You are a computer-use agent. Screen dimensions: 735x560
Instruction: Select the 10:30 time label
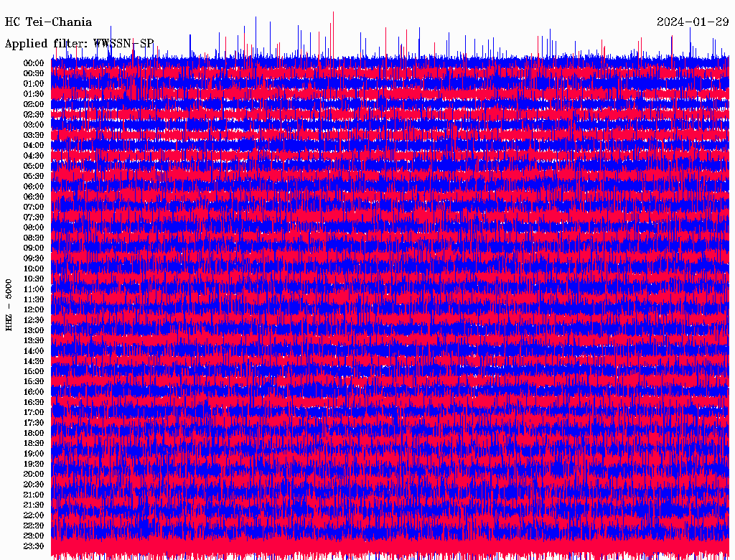click(34, 279)
